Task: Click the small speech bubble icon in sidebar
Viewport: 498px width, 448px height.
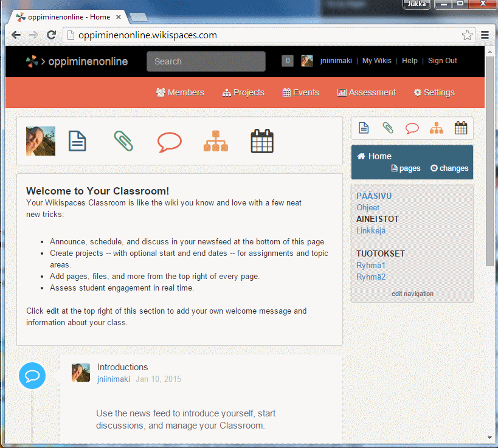Action: tap(412, 128)
